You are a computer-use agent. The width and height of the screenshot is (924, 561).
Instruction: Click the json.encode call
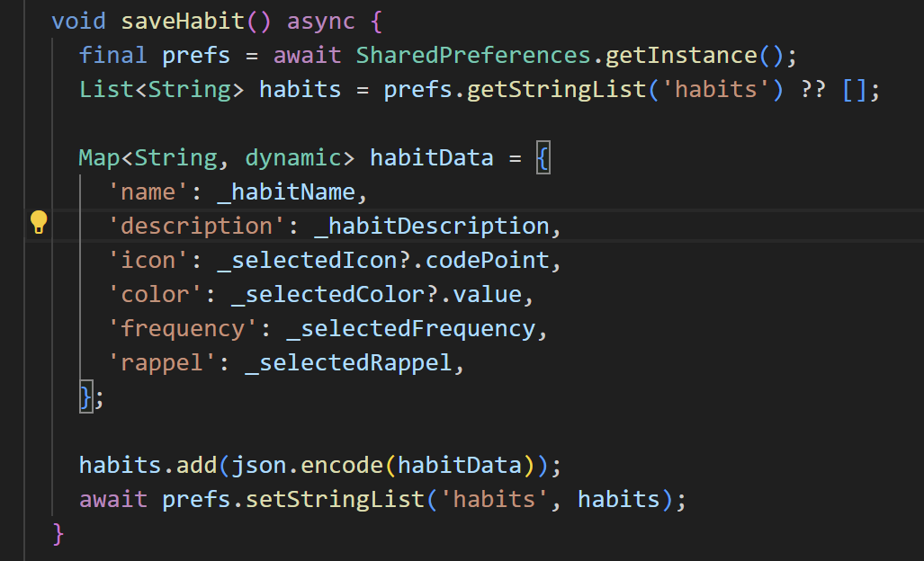(307, 466)
